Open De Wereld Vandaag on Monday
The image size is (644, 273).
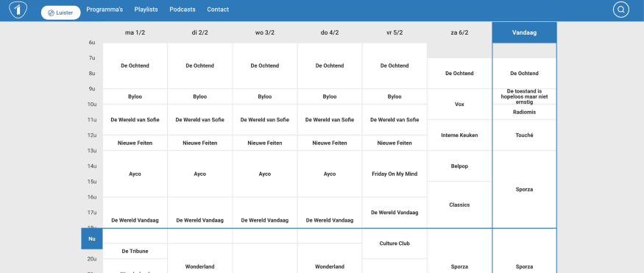pos(135,220)
